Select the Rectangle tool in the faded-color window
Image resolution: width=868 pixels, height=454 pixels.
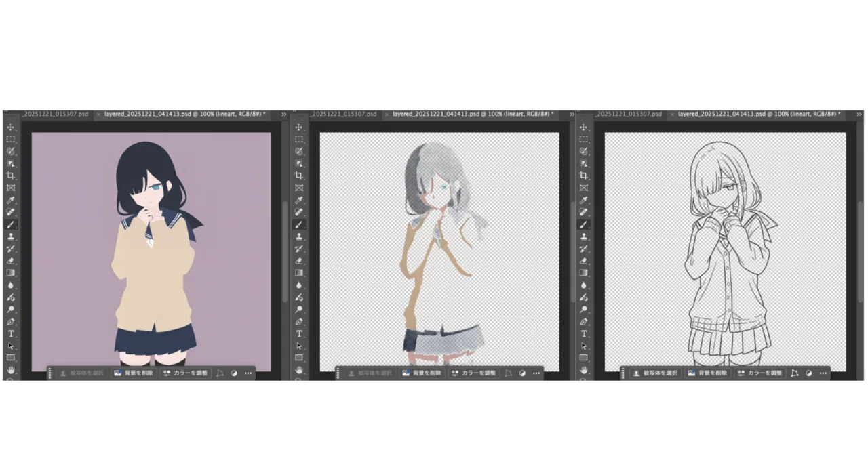298,358
